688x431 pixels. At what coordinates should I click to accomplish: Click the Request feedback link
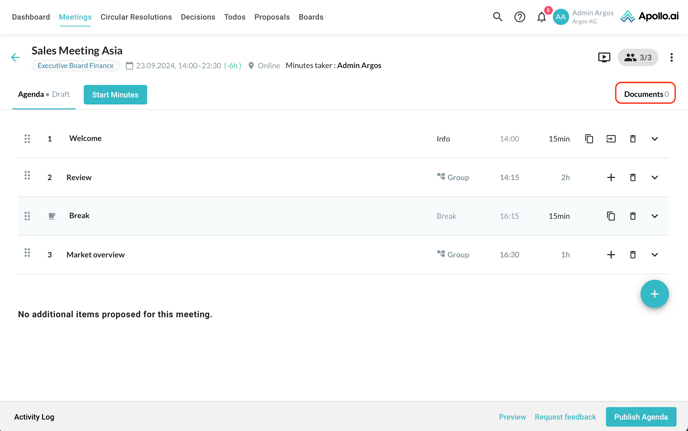coord(565,417)
